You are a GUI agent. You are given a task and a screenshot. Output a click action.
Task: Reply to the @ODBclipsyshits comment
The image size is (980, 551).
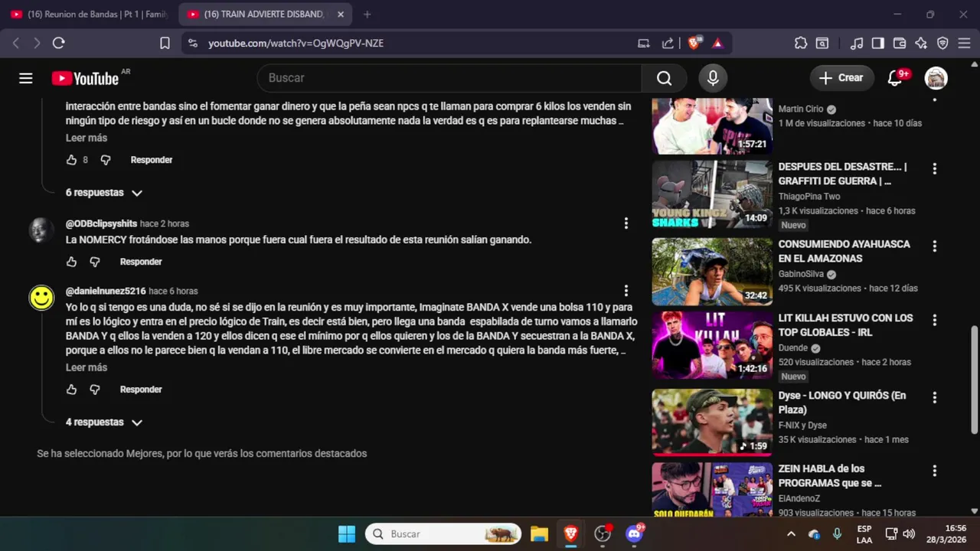141,262
